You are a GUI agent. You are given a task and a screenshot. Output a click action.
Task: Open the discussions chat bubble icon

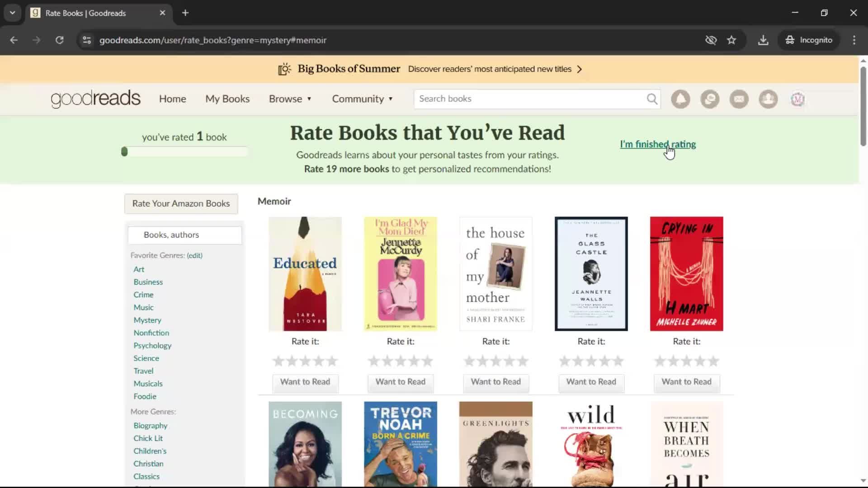(710, 99)
